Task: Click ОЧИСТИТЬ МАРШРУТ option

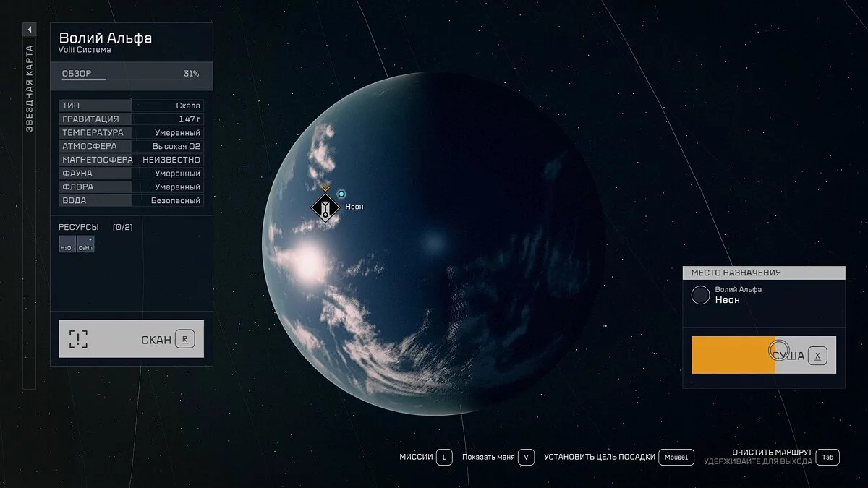Action: pos(772,452)
